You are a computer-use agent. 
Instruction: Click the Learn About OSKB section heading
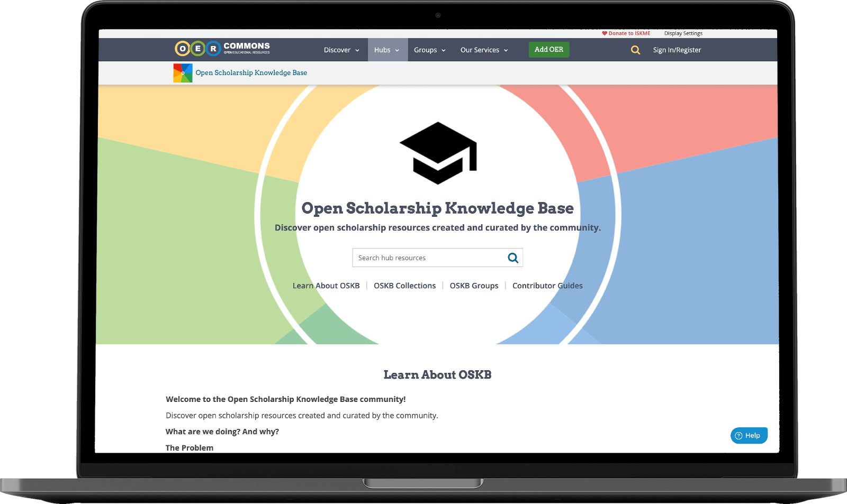pyautogui.click(x=438, y=375)
